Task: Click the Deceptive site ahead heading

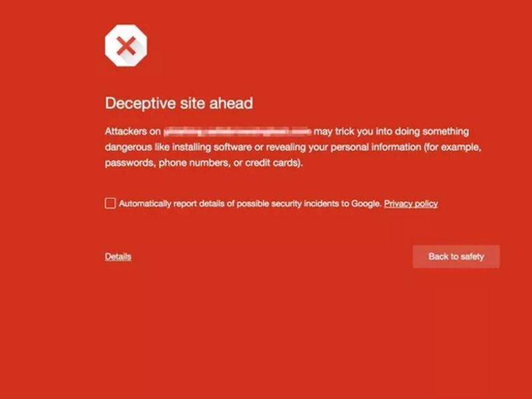Action: tap(179, 103)
